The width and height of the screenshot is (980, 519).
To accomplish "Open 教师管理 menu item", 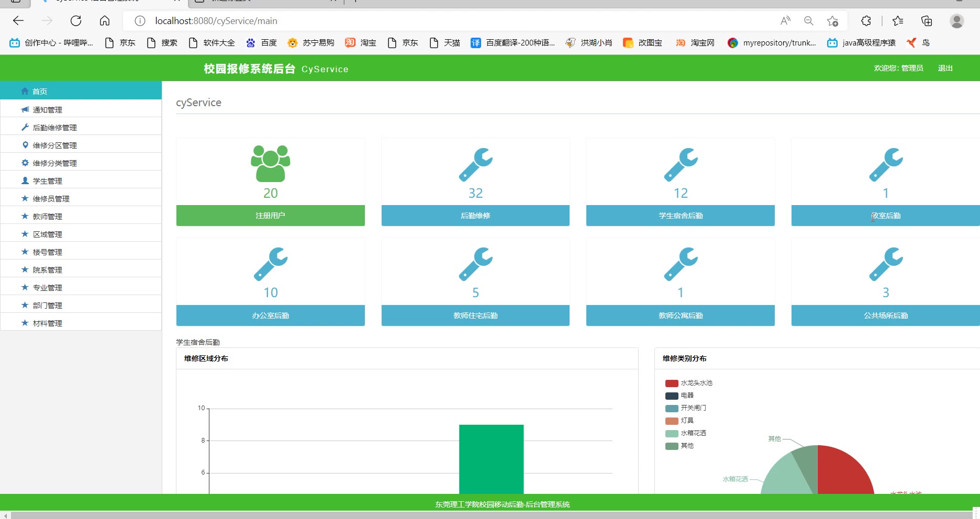I will pyautogui.click(x=81, y=216).
